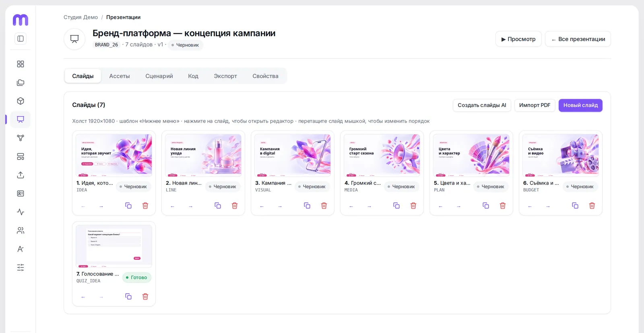This screenshot has width=644, height=333.
Task: Switch to the Слайды tab
Action: (x=83, y=76)
